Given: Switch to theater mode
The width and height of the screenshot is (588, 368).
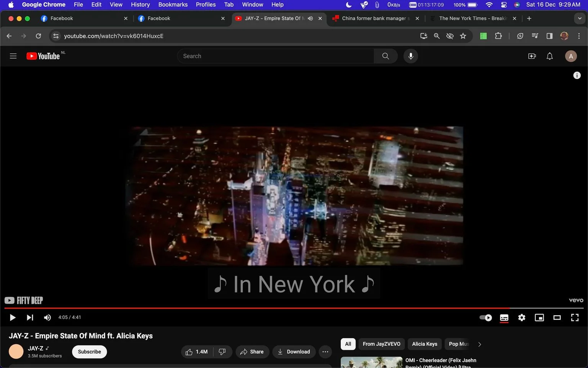Looking at the screenshot, I should pyautogui.click(x=557, y=317).
